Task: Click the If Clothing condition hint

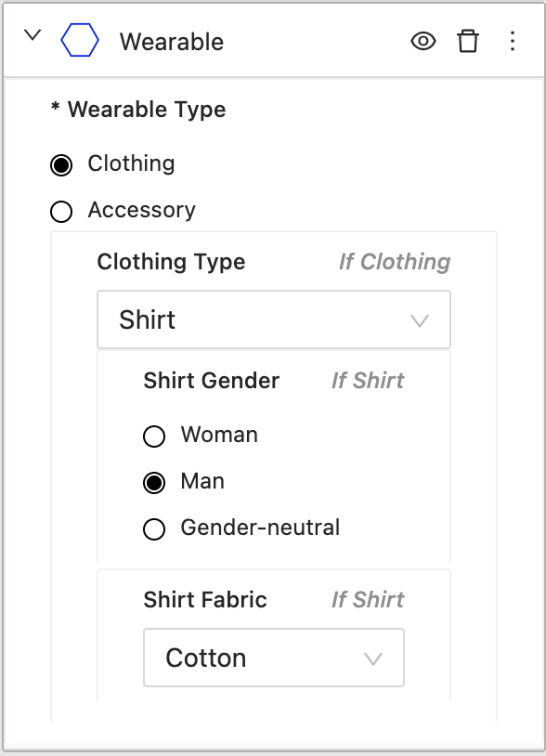Action: [x=395, y=262]
